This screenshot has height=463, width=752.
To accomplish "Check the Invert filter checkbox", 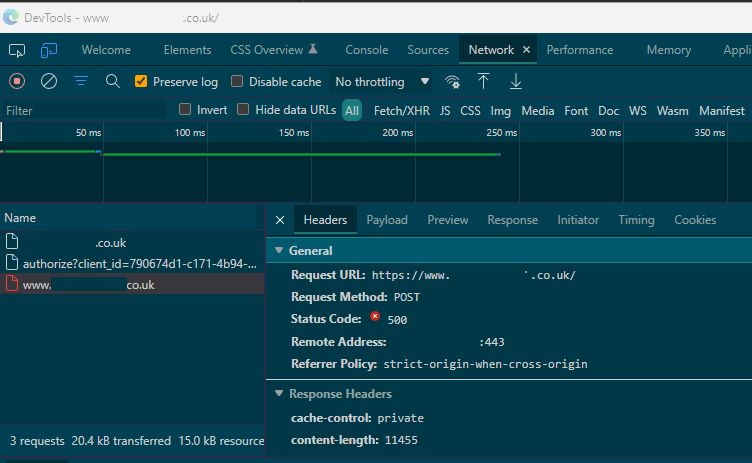I will (x=185, y=109).
